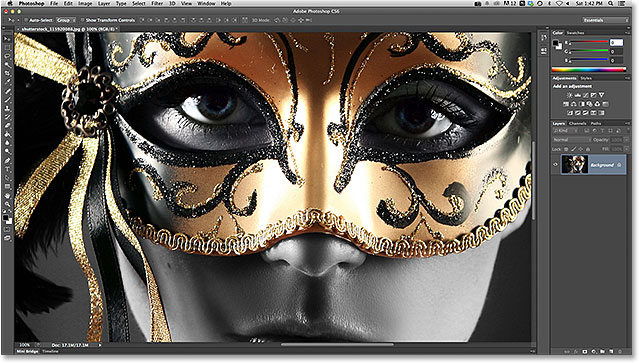Select the Zoom tool
This screenshot has height=363, width=639.
7,204
